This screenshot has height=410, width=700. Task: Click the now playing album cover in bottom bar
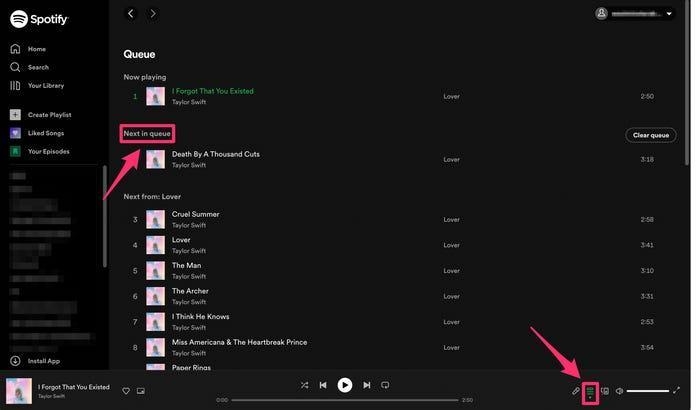click(19, 391)
